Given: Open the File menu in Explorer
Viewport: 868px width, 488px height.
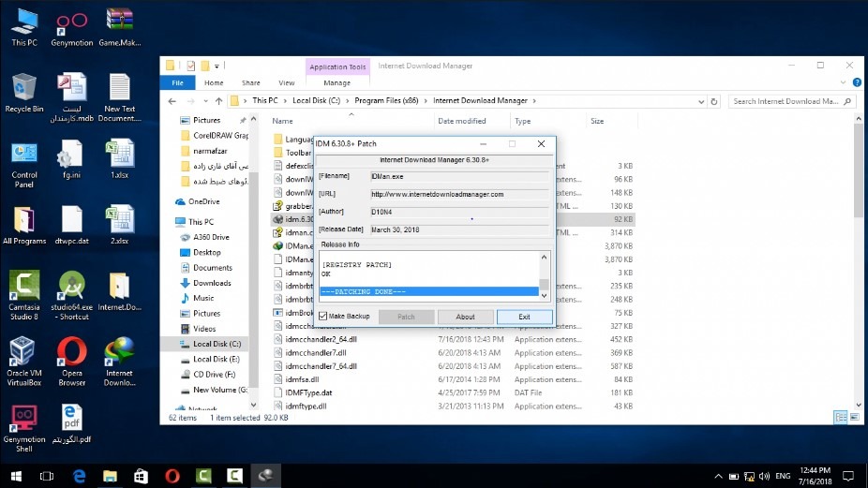Looking at the screenshot, I should pyautogui.click(x=178, y=83).
